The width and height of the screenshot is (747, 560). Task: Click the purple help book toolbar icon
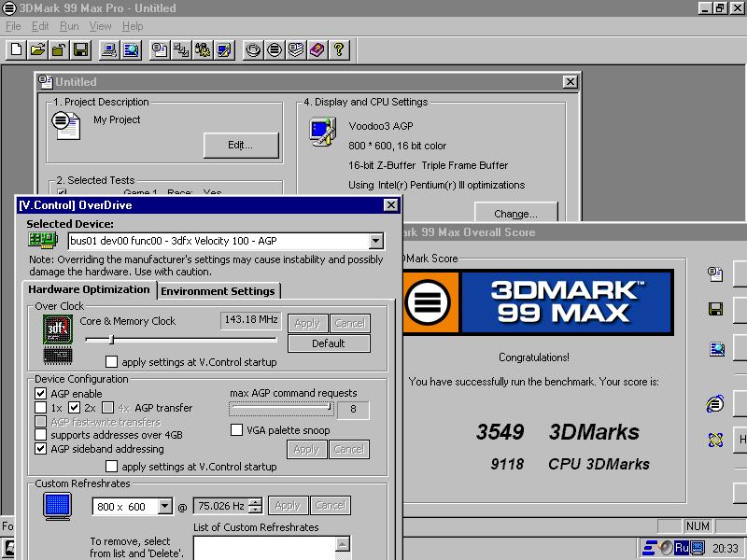point(317,49)
